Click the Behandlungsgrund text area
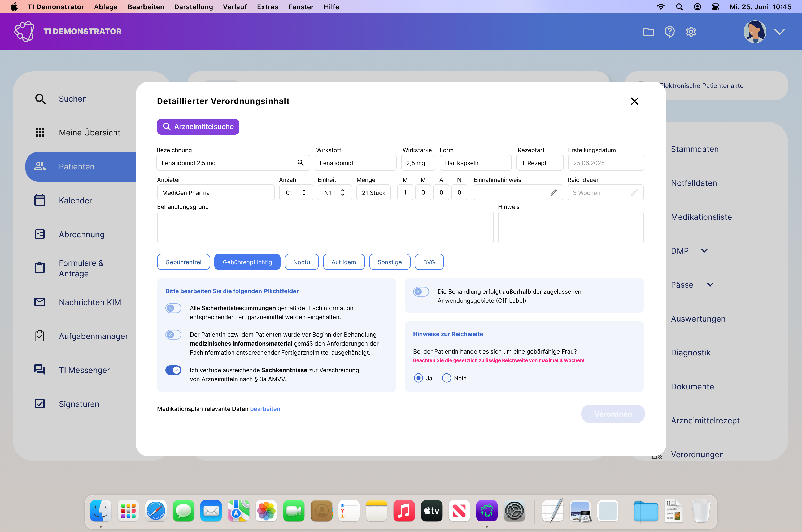The width and height of the screenshot is (802, 532). click(325, 228)
